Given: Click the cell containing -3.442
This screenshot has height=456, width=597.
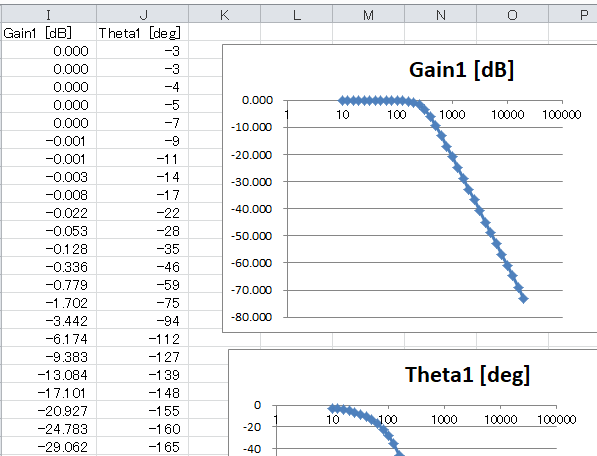Looking at the screenshot, I should click(x=49, y=321).
